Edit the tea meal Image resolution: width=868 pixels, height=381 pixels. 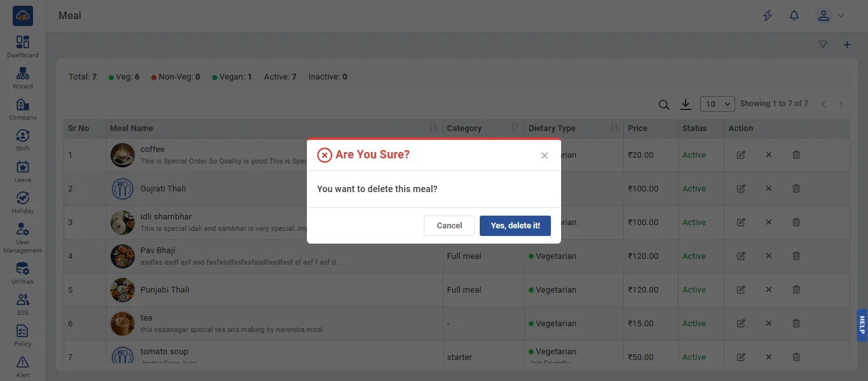pyautogui.click(x=741, y=324)
